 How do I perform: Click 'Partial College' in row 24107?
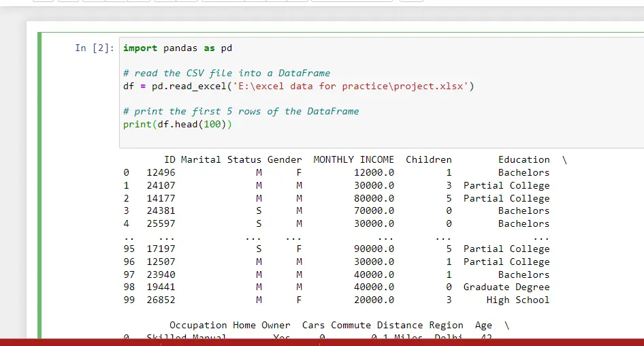(x=506, y=186)
